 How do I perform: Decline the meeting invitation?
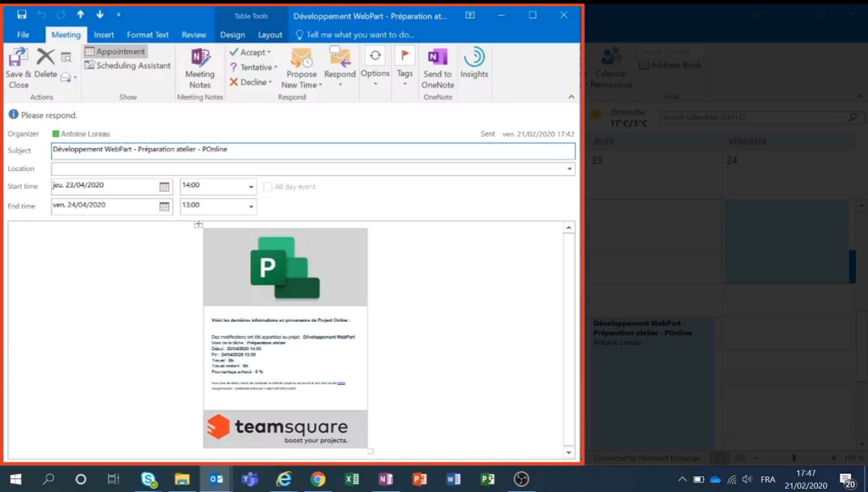point(251,82)
